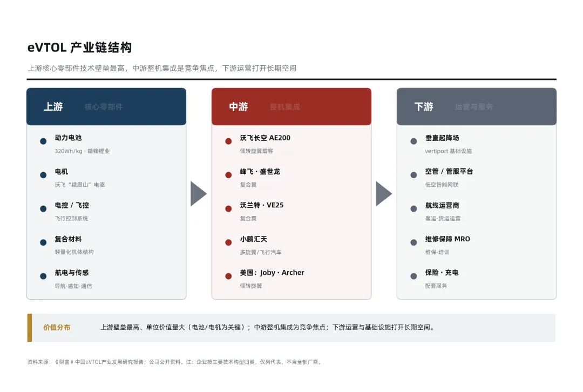Click the '配套服务' description
This screenshot has height=392, width=583.
436,286
